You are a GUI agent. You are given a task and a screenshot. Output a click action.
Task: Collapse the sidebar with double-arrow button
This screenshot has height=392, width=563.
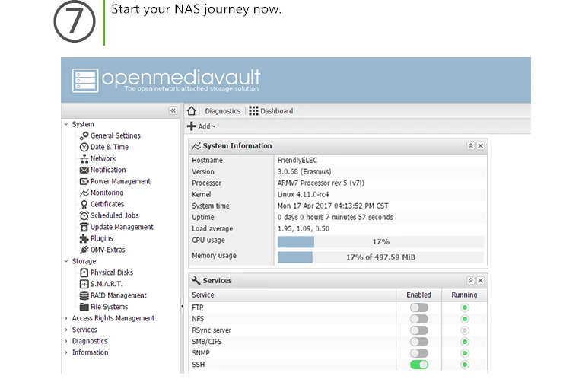173,110
